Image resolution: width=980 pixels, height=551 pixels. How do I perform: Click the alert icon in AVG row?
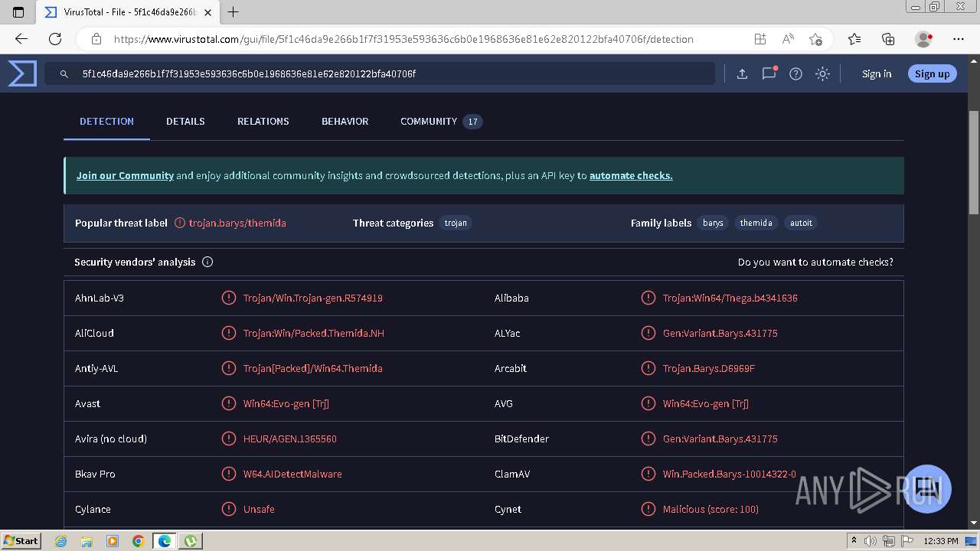(648, 403)
